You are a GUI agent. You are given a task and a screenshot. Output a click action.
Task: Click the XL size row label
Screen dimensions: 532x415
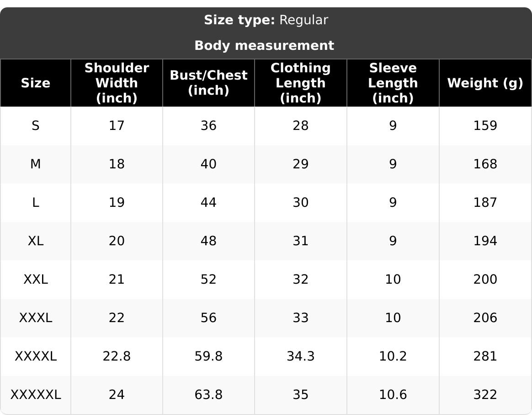point(36,241)
